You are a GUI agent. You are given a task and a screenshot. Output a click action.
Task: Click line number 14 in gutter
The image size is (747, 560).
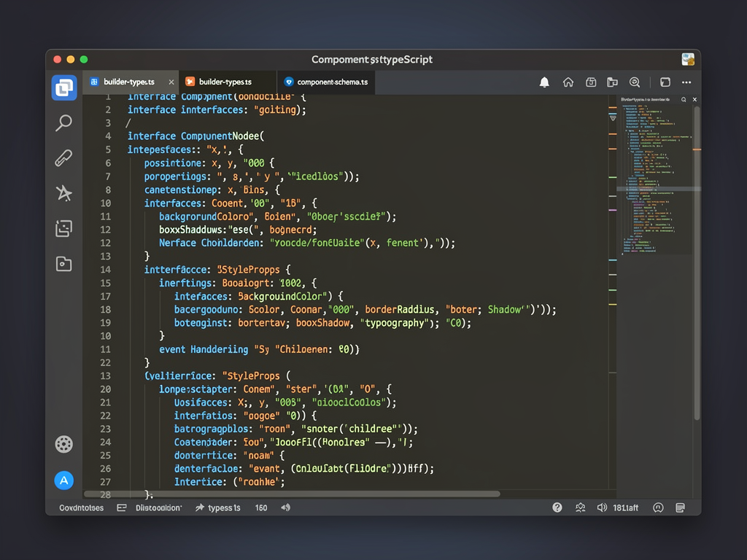(x=105, y=270)
